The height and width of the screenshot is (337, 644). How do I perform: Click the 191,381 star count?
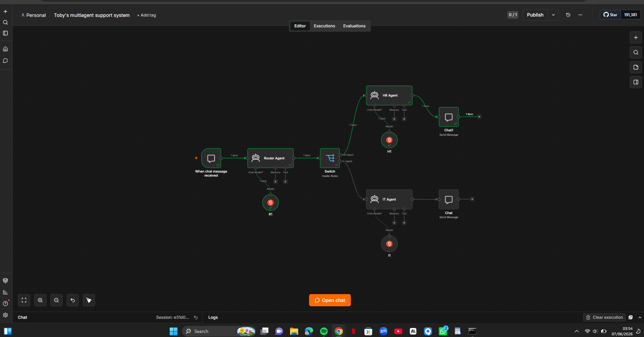click(x=630, y=15)
